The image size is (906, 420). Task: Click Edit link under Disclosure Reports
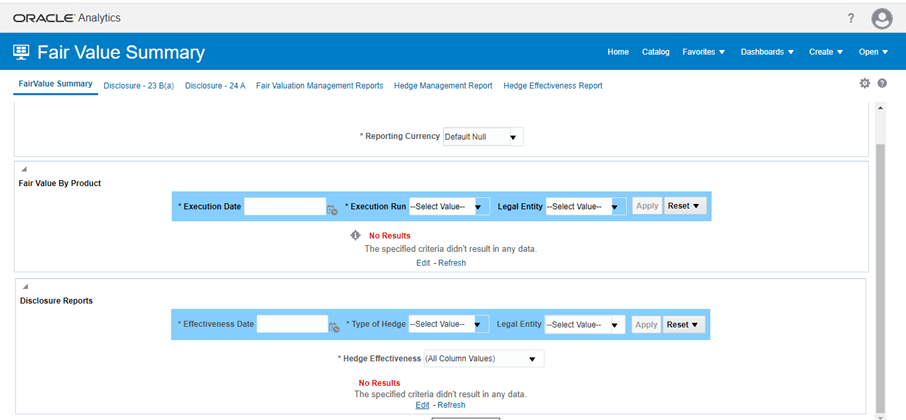(x=422, y=405)
